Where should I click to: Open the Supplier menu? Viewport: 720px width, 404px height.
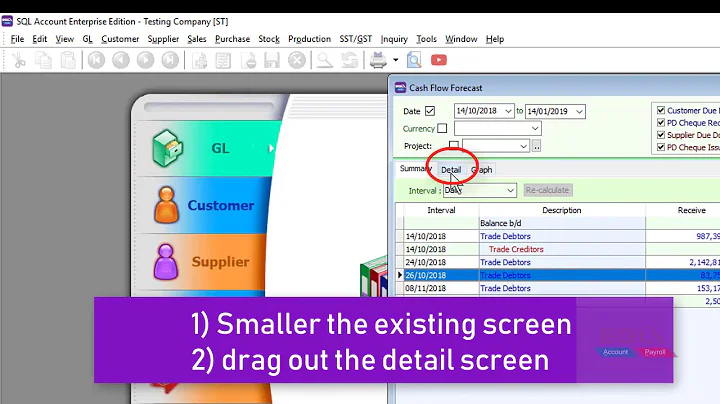click(163, 39)
